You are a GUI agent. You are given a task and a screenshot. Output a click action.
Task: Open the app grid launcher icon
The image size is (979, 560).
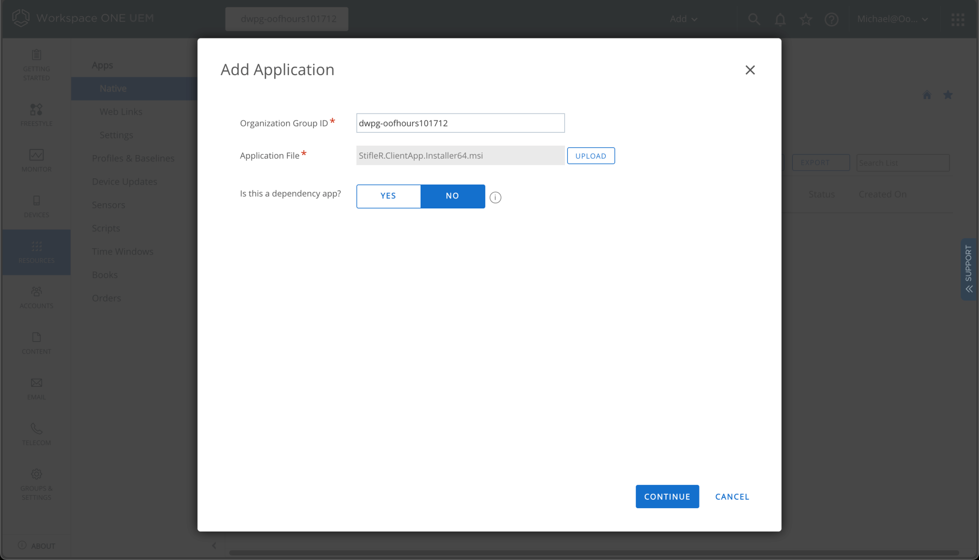click(x=958, y=20)
